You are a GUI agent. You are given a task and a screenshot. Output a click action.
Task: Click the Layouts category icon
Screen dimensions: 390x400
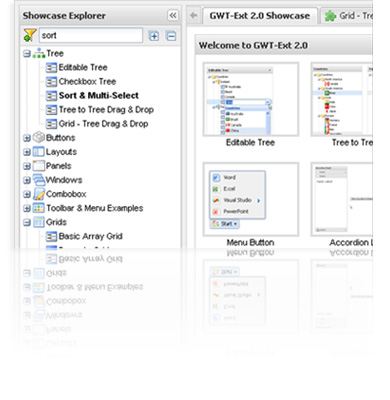pyautogui.click(x=39, y=152)
